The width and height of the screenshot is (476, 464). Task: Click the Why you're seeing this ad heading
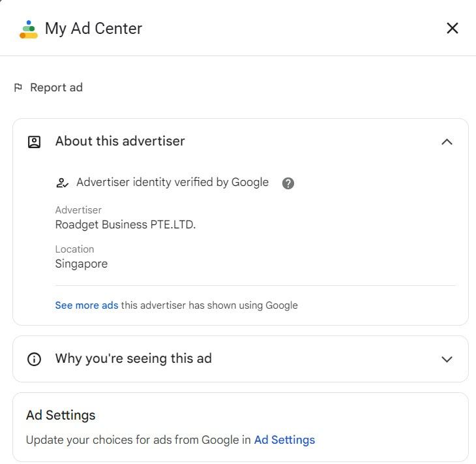pos(133,358)
